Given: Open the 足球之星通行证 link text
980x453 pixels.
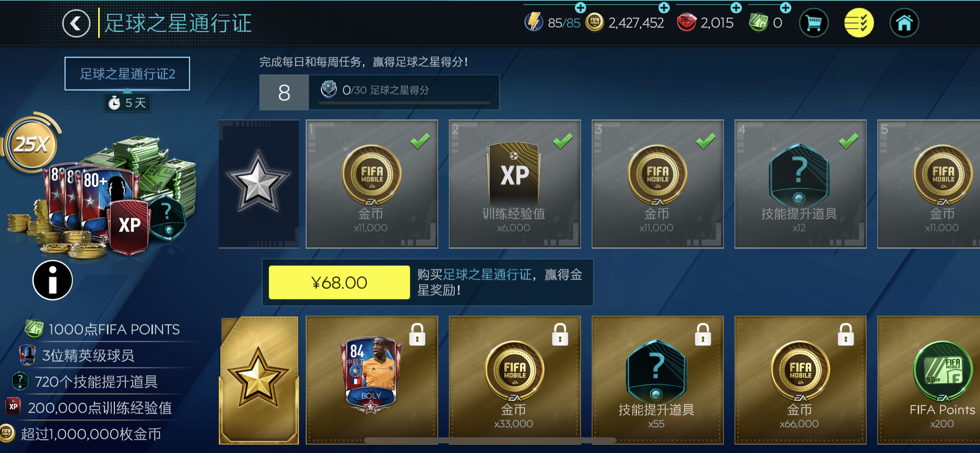Looking at the screenshot, I should pyautogui.click(x=487, y=275).
